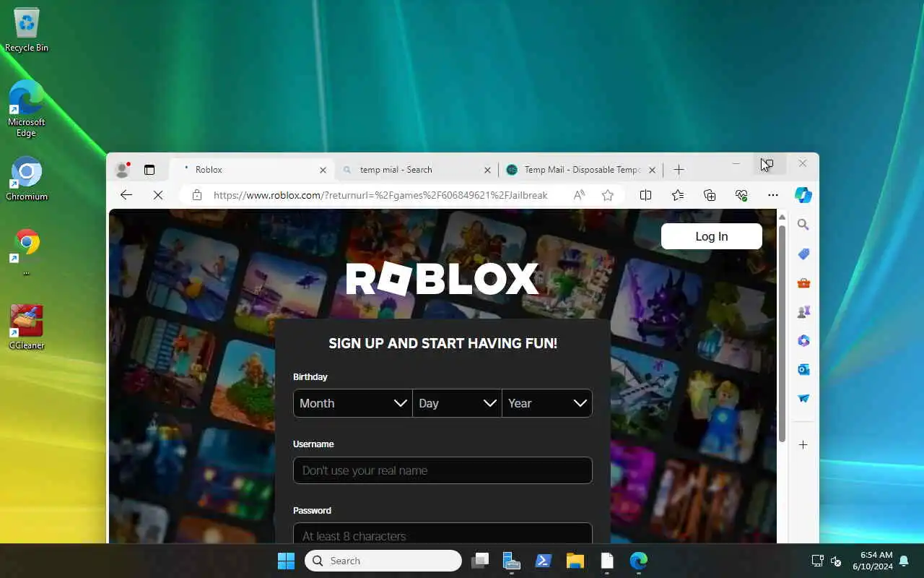Click the page vertical scrollbar thumb
Viewport: 924px width, 578px height.
[782, 332]
